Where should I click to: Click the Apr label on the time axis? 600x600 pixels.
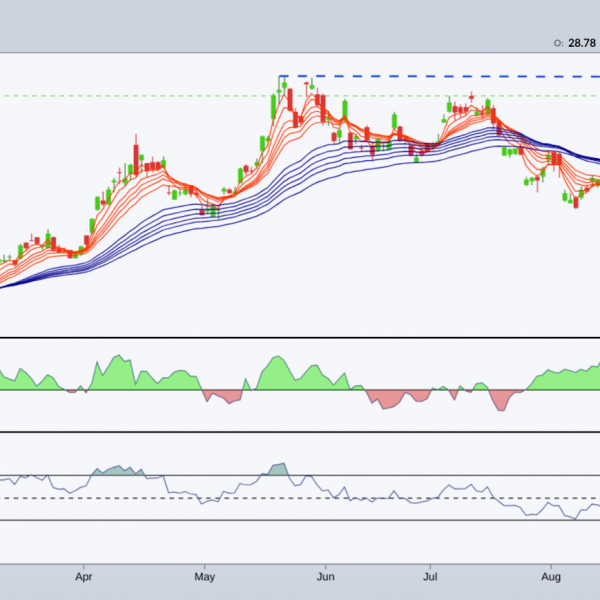point(83,577)
